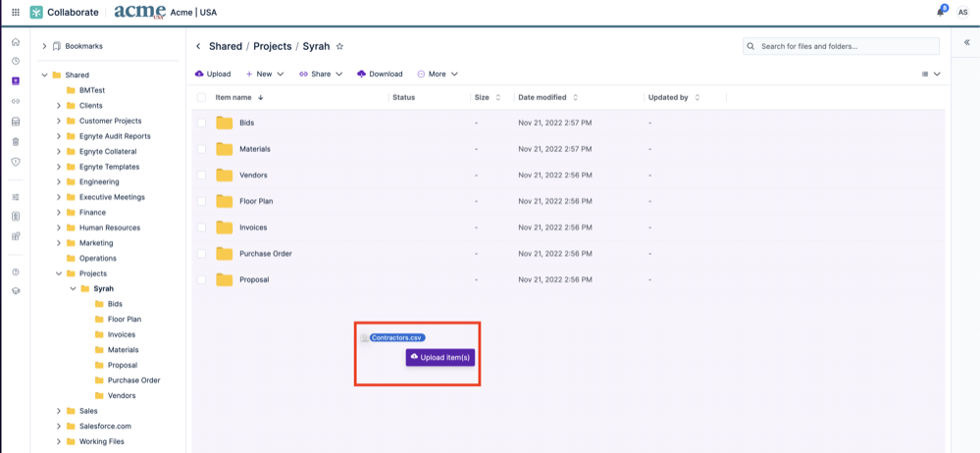The image size is (980, 453).
Task: Open the recent clock icon in the sidebar
Action: (x=15, y=61)
